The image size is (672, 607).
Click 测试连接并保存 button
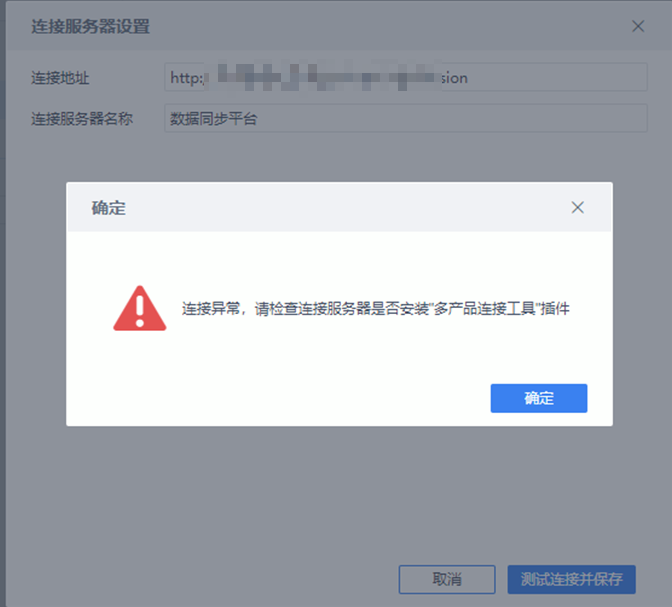point(571,579)
